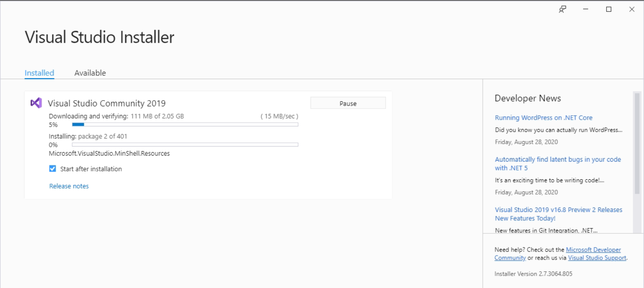
Task: Open the Release notes link
Action: pos(69,186)
